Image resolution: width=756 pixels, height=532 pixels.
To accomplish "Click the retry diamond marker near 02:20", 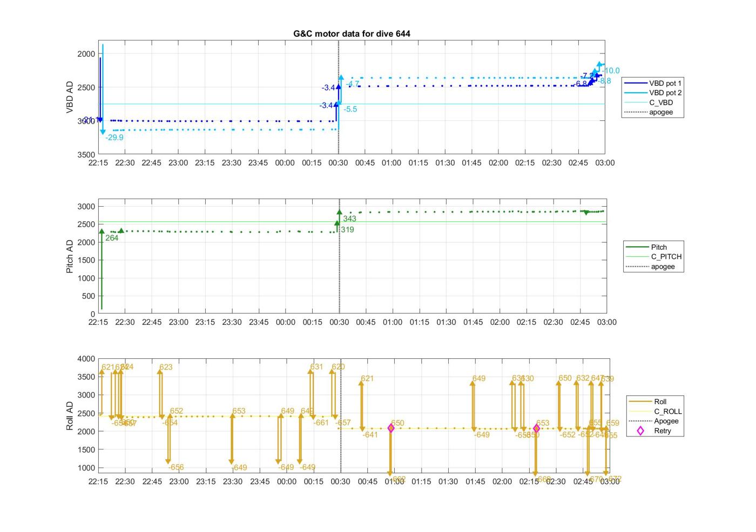I will coord(536,428).
